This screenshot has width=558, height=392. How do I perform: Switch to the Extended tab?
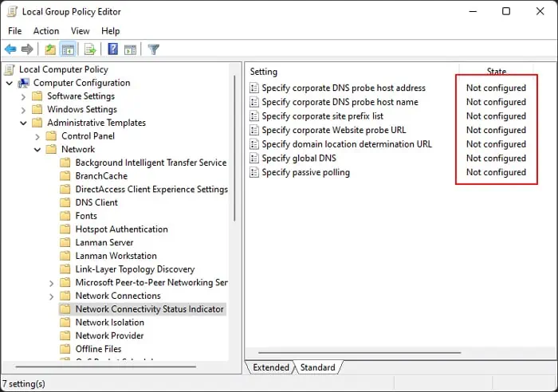pos(271,367)
